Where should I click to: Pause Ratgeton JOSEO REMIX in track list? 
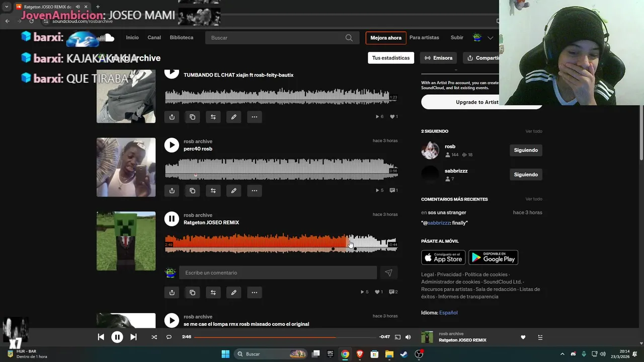[172, 219]
